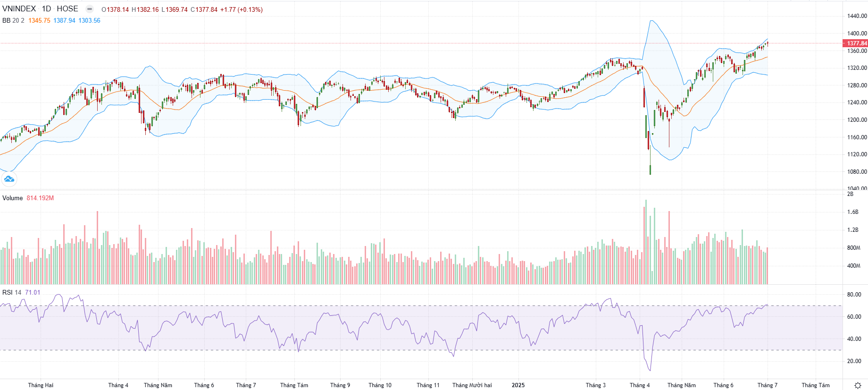Click the 1440.00 price axis label

point(857,16)
